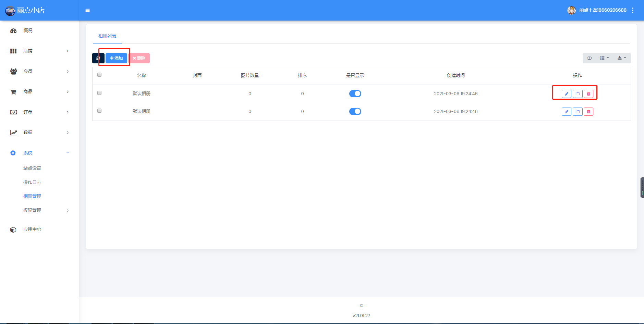Click the hamburger menu toggle icon
The image size is (644, 324).
coord(87,10)
